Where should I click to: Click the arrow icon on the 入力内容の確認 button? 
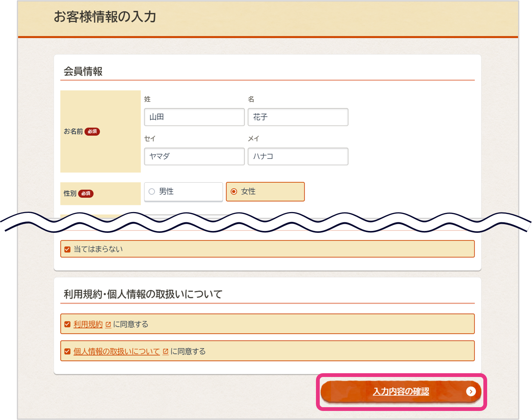(x=471, y=392)
